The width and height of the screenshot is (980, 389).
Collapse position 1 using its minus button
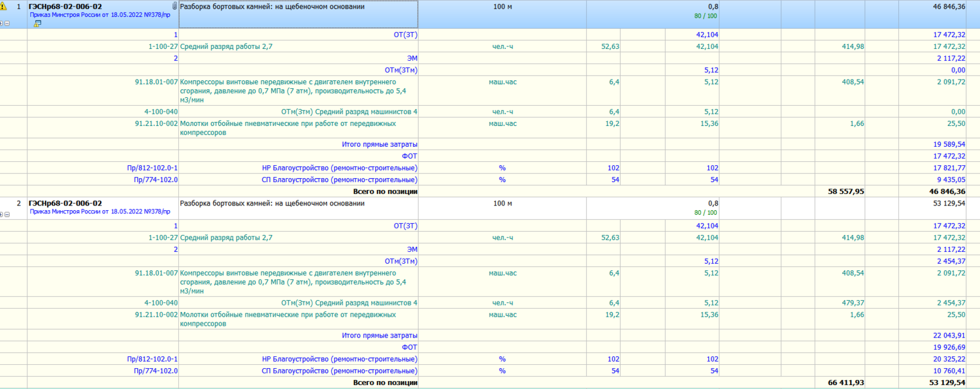(x=7, y=23)
